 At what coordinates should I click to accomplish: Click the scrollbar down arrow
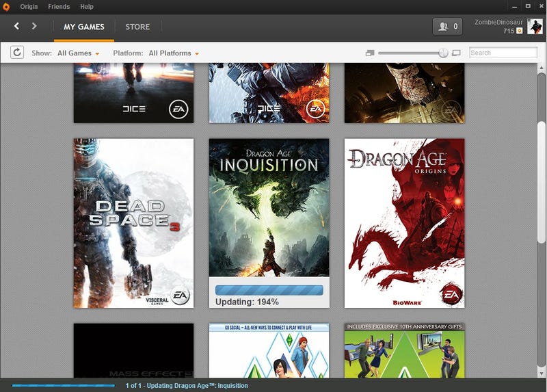pyautogui.click(x=541, y=374)
